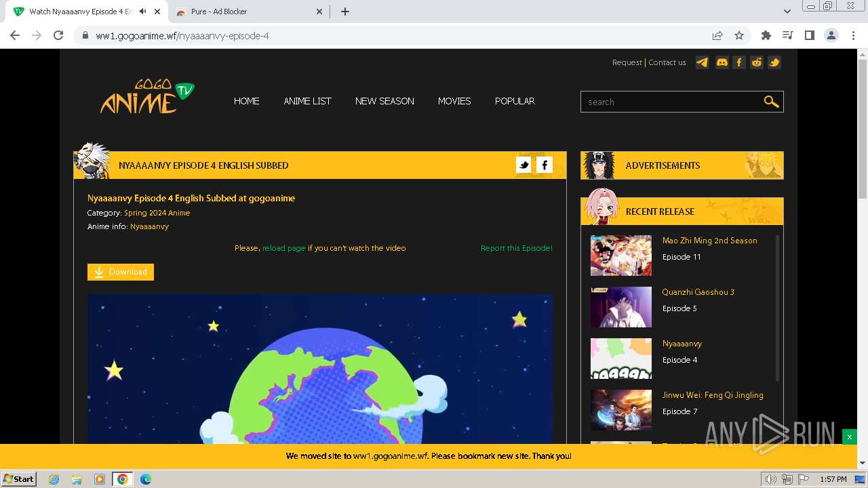Click Mao Zhi Ming thumbnail image
The image size is (868, 488).
tap(621, 256)
